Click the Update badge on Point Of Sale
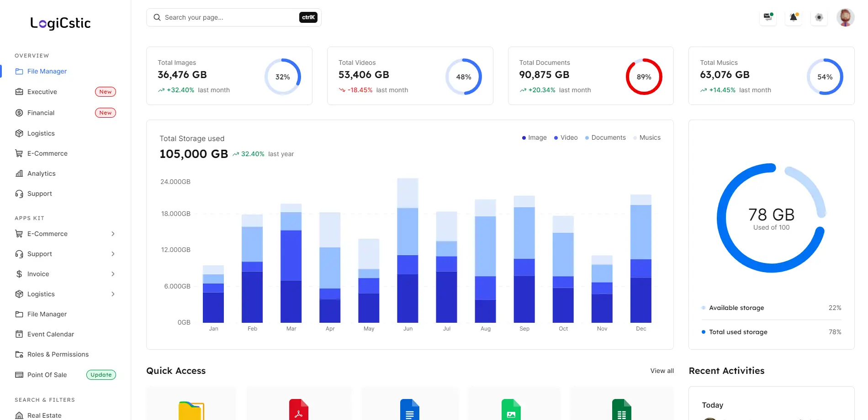The width and height of the screenshot is (868, 420). (x=101, y=375)
